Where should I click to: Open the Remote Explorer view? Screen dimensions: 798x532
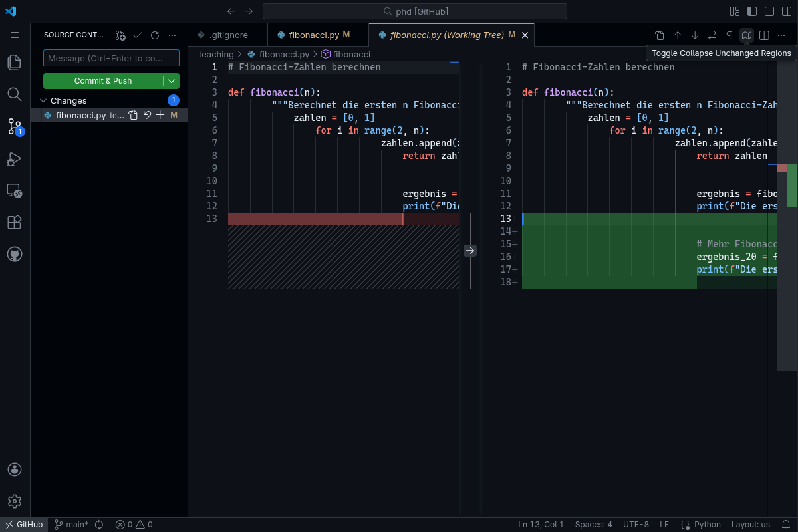pos(15,191)
